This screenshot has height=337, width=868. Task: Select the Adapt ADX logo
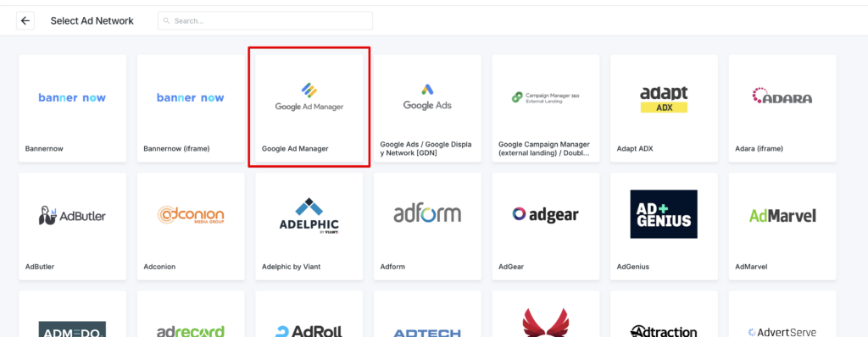click(664, 99)
